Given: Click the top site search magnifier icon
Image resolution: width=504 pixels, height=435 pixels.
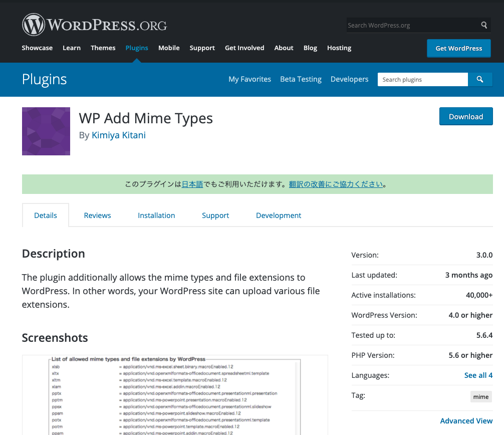Looking at the screenshot, I should (484, 25).
